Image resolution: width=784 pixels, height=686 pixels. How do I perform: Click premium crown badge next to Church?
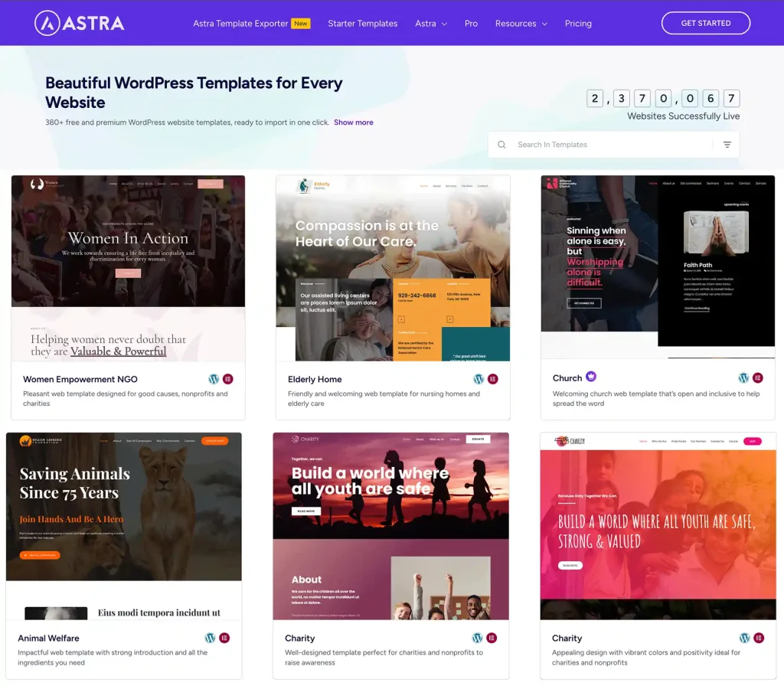coord(591,377)
